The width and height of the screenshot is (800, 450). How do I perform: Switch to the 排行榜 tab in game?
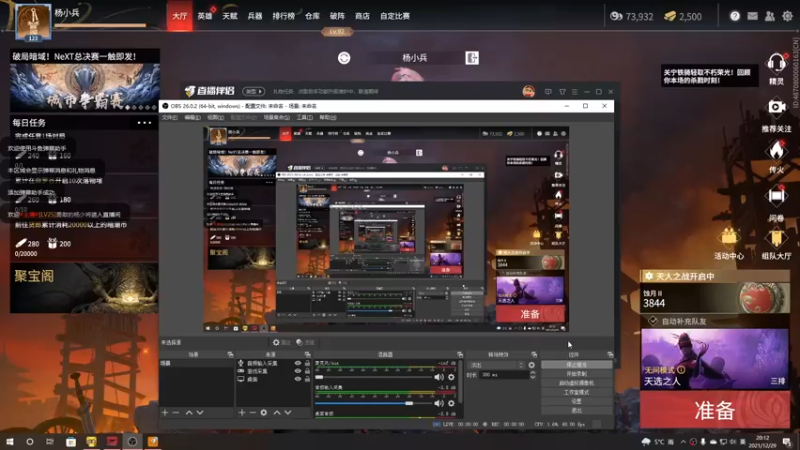[283, 16]
